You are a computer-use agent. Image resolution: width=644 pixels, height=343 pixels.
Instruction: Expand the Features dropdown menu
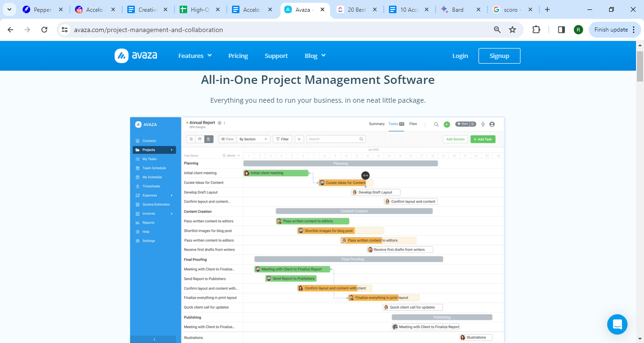pyautogui.click(x=195, y=56)
